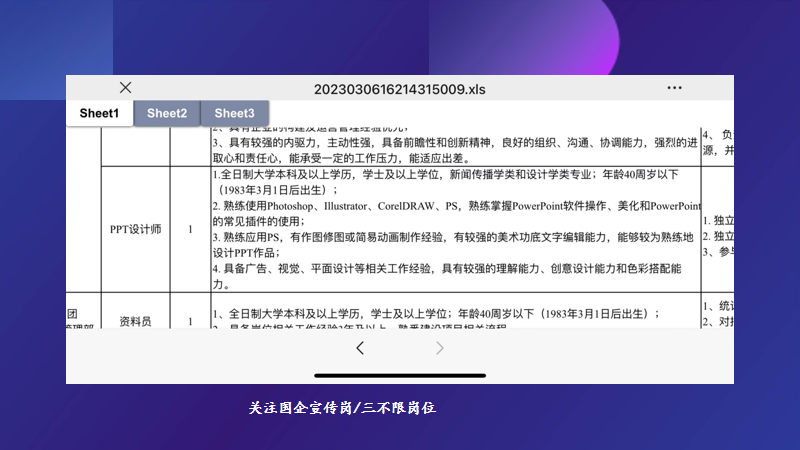Image resolution: width=800 pixels, height=450 pixels.
Task: Select the left-edge cell showing 团
Action: click(x=83, y=311)
